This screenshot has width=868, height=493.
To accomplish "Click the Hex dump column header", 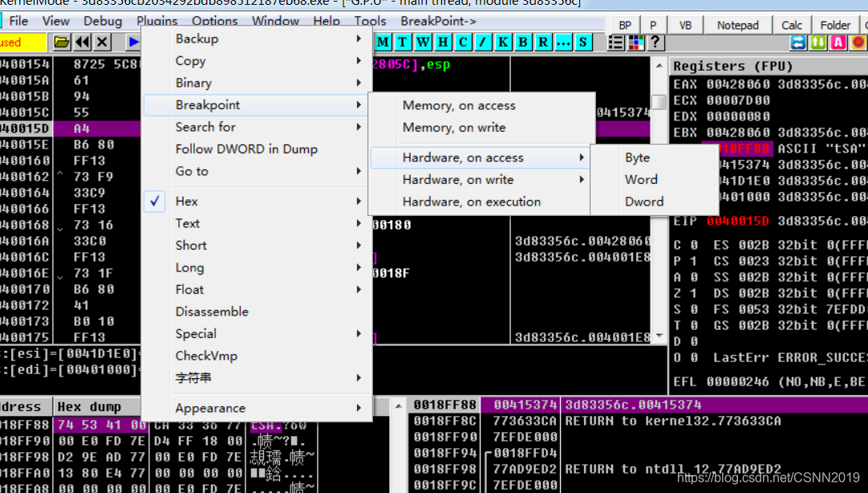I will click(x=97, y=406).
